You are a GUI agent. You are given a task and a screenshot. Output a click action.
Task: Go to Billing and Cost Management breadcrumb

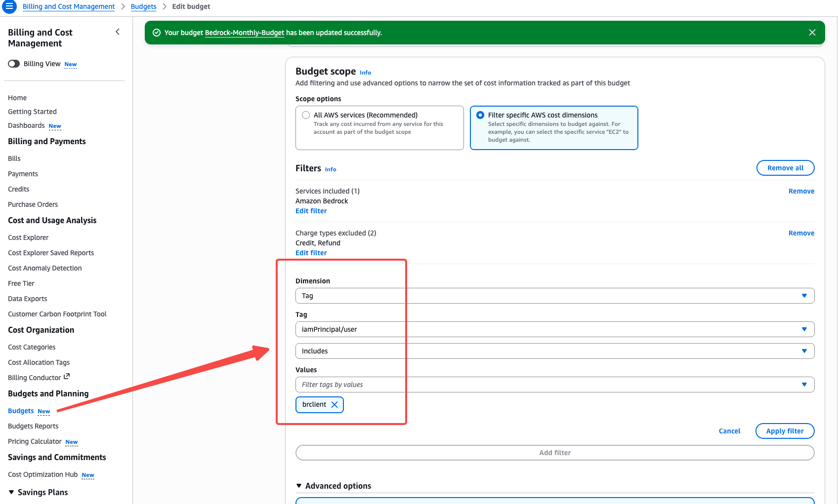point(69,6)
